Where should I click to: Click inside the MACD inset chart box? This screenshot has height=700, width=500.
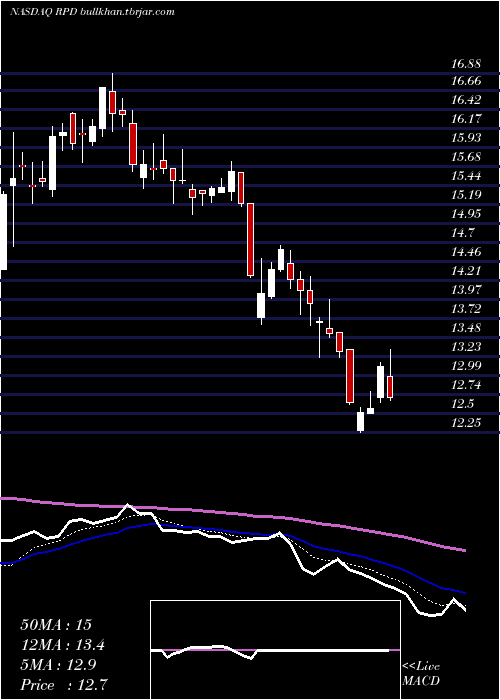tap(275, 650)
